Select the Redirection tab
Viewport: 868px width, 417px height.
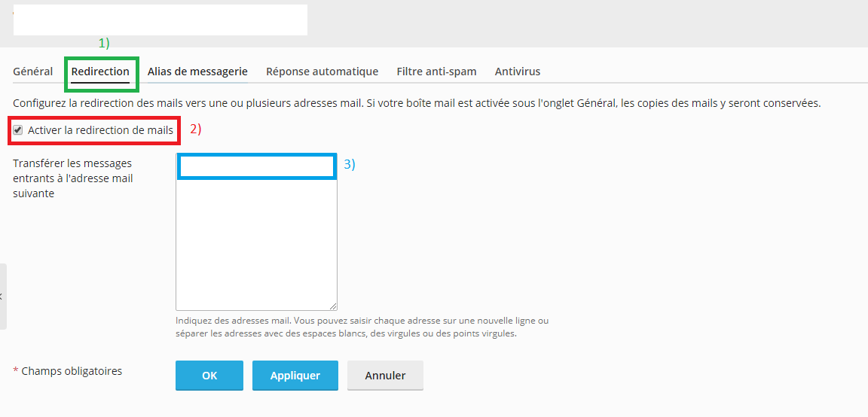pos(100,72)
